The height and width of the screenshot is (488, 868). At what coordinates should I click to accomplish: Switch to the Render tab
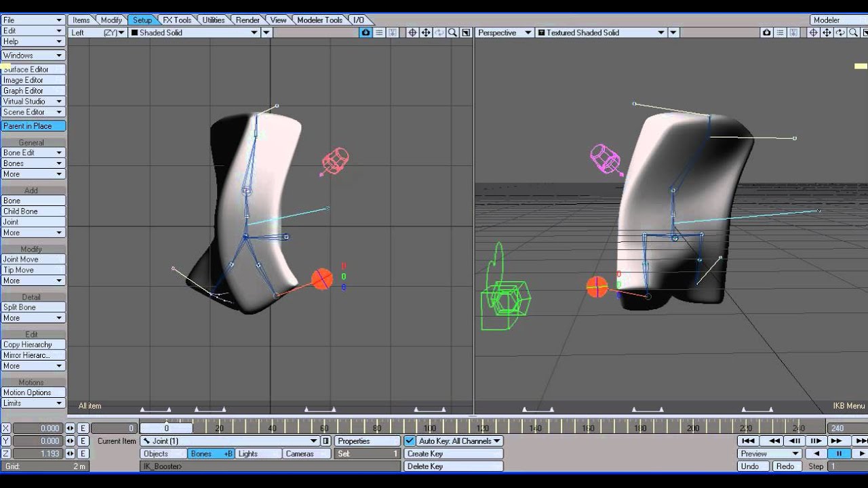248,20
